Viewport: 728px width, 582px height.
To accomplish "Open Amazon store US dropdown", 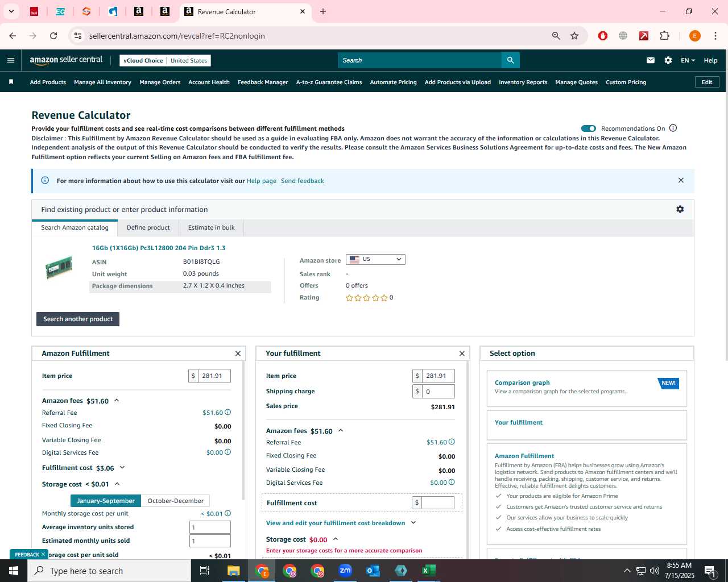I will [375, 259].
